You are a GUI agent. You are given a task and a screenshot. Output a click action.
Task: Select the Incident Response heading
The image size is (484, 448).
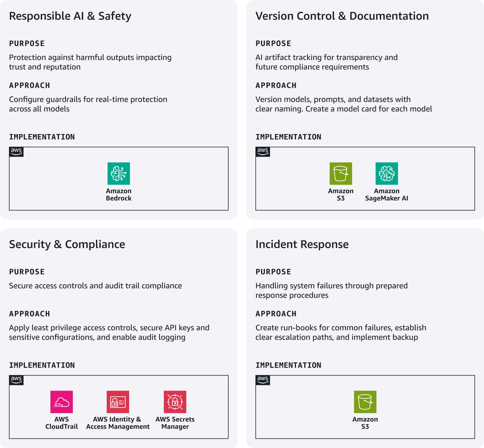(x=302, y=244)
